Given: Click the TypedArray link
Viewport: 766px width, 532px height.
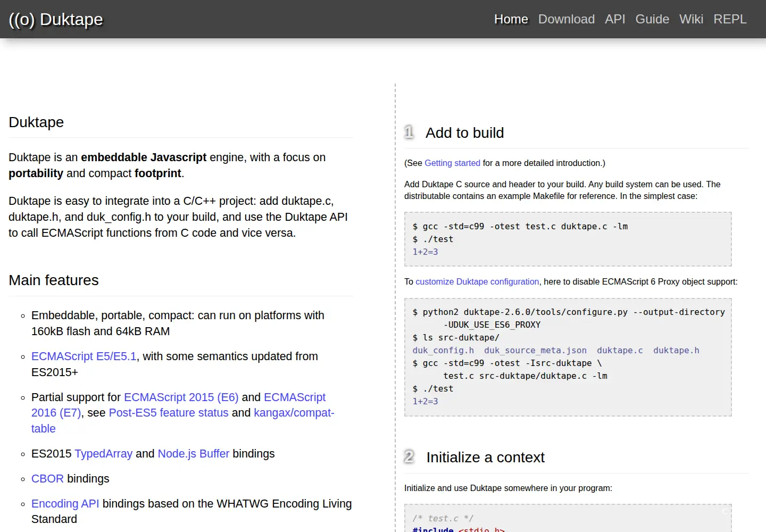Looking at the screenshot, I should point(104,454).
